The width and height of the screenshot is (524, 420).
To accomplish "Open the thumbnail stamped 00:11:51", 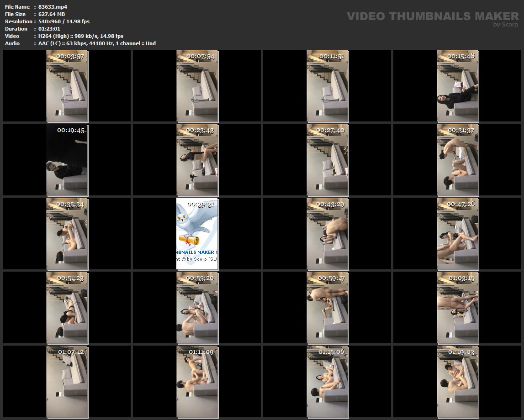I will pyautogui.click(x=327, y=86).
